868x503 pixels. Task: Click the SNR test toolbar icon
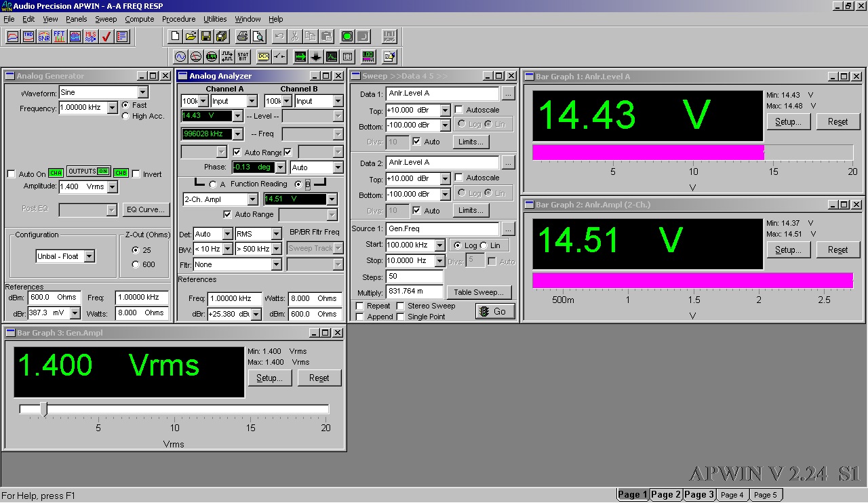point(44,37)
